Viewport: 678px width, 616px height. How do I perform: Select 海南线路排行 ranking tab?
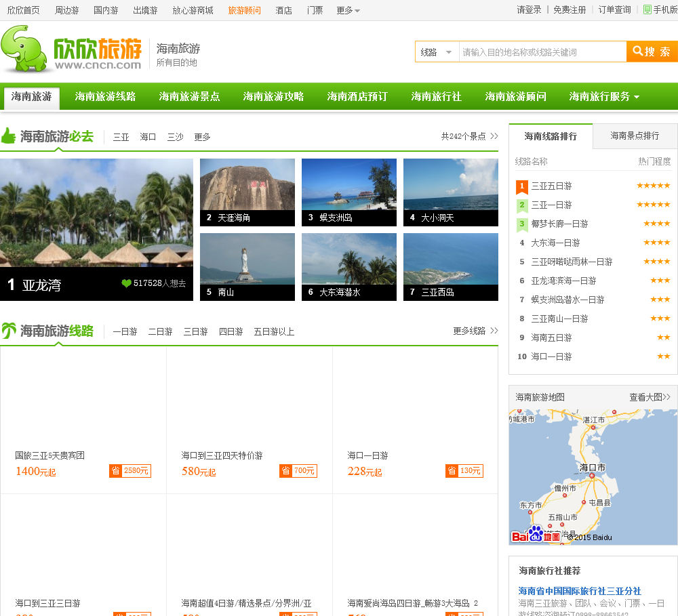pos(551,136)
